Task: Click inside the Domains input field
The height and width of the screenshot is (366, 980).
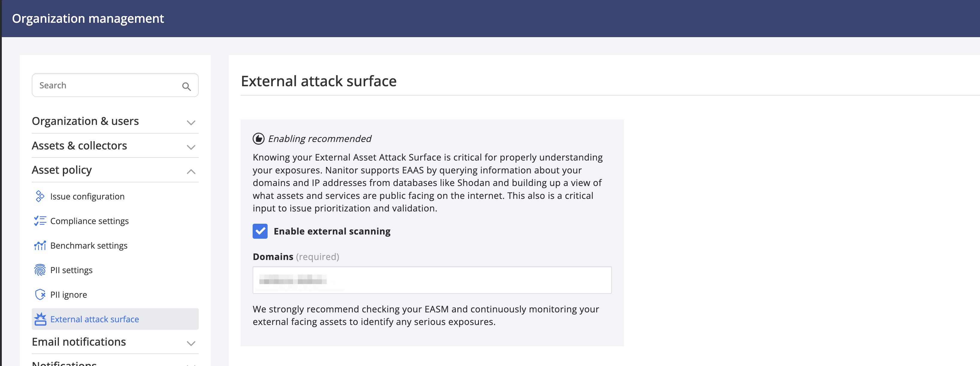Action: click(432, 280)
